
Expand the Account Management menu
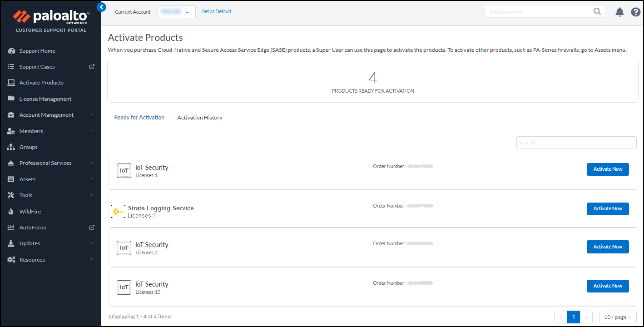[47, 115]
